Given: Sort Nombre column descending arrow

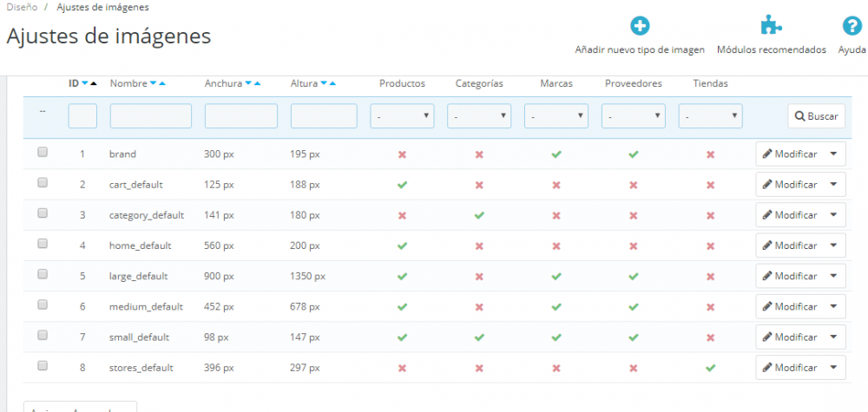Looking at the screenshot, I should [154, 83].
